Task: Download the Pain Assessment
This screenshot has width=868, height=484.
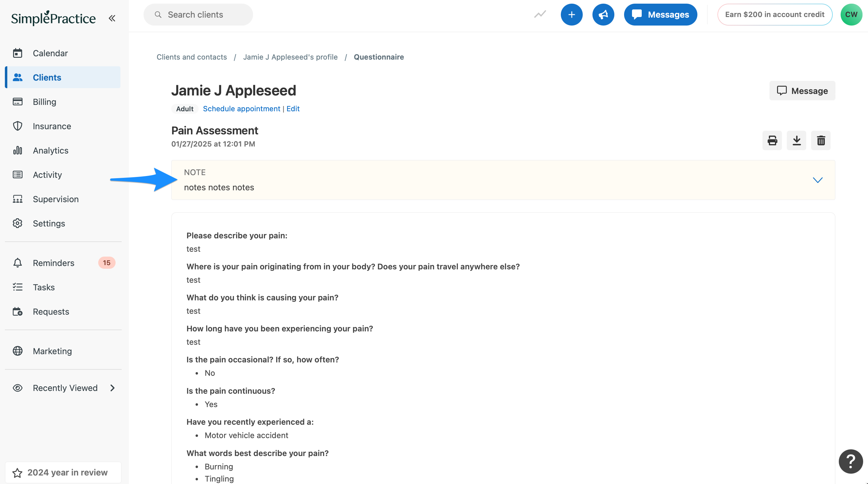Action: [796, 140]
